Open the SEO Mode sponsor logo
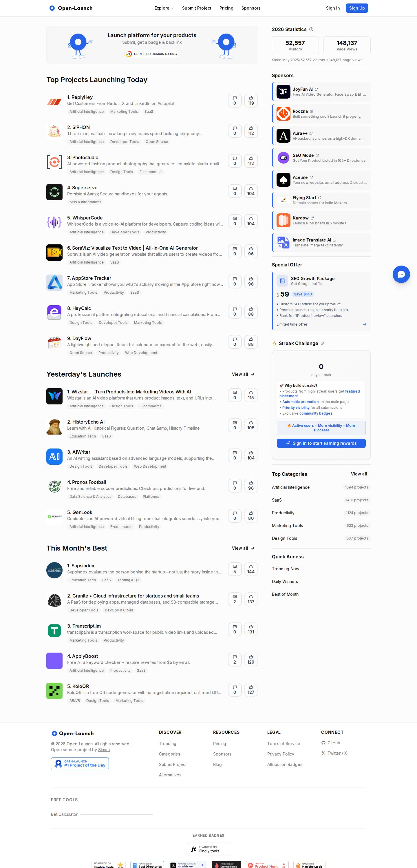 [284, 158]
